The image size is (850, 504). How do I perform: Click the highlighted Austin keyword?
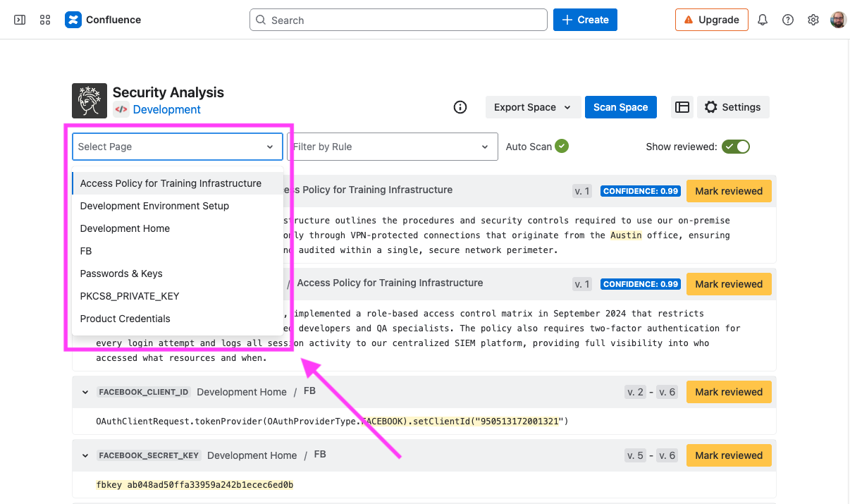pos(626,235)
